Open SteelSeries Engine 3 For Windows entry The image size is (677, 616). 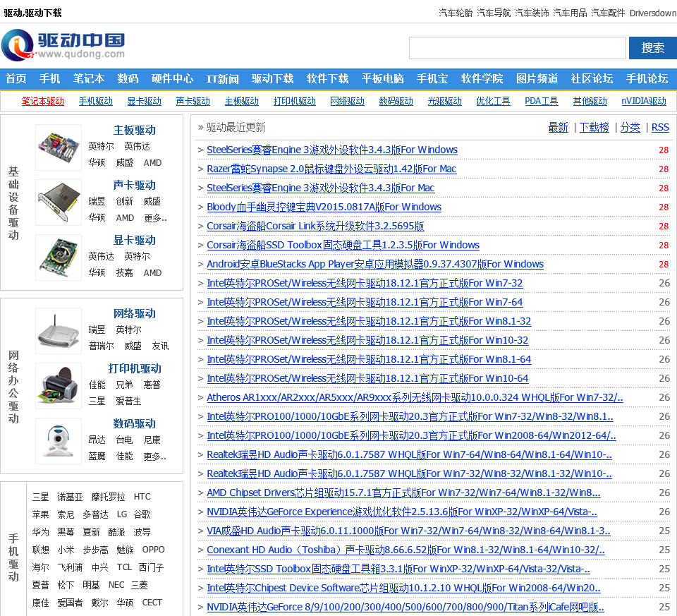[332, 150]
